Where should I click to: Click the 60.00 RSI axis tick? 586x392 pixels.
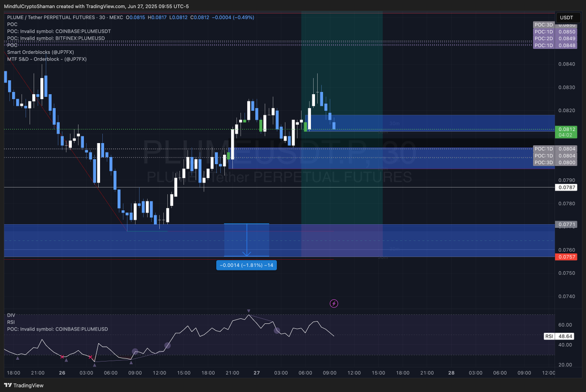(565, 325)
